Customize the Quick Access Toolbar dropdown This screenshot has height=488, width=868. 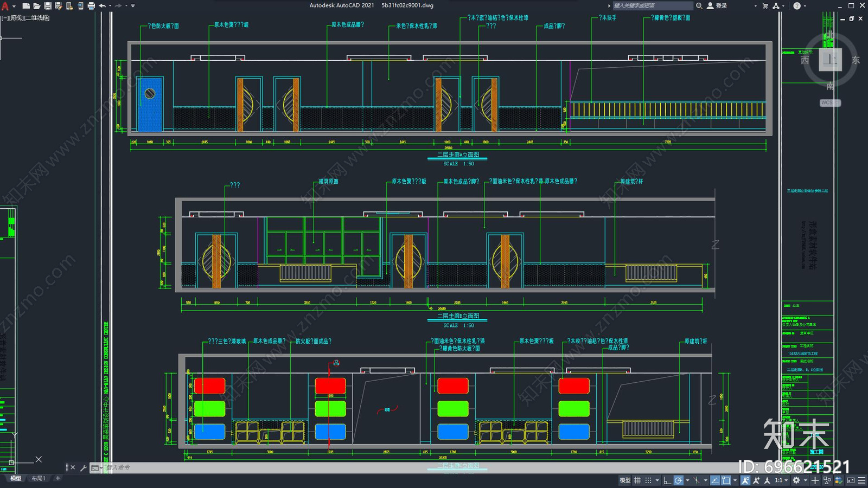[x=133, y=6]
